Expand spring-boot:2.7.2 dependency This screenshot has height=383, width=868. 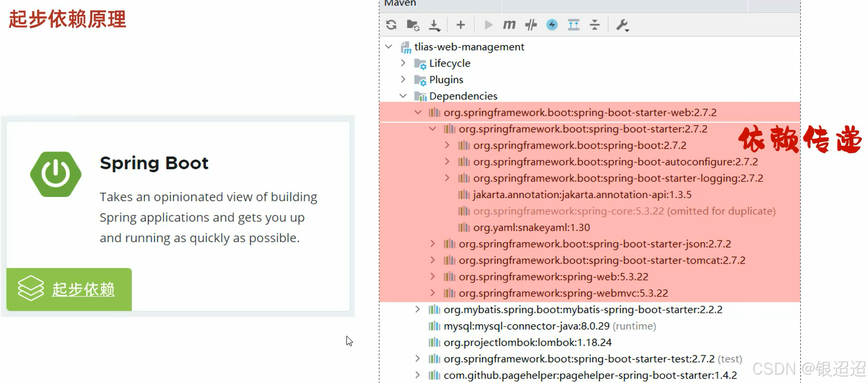coord(447,145)
